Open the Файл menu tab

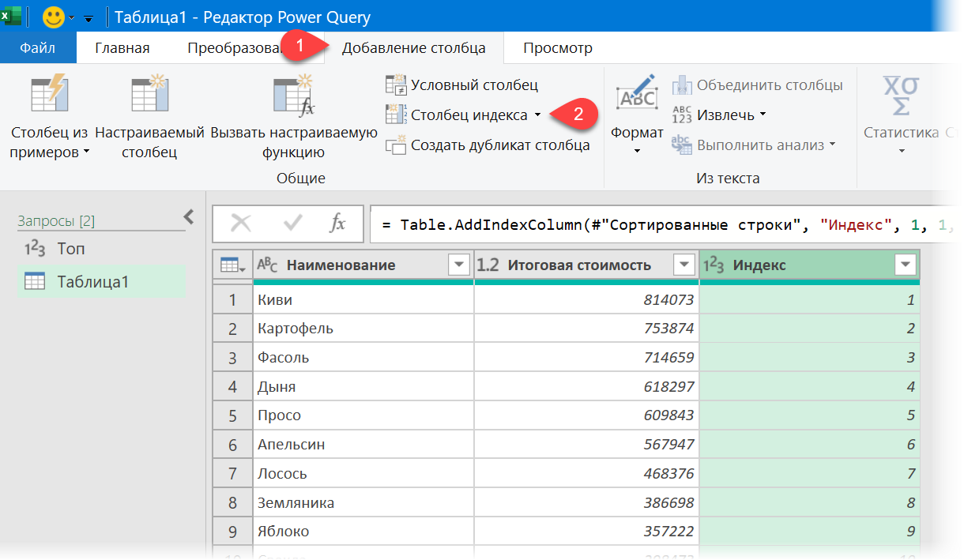(38, 48)
